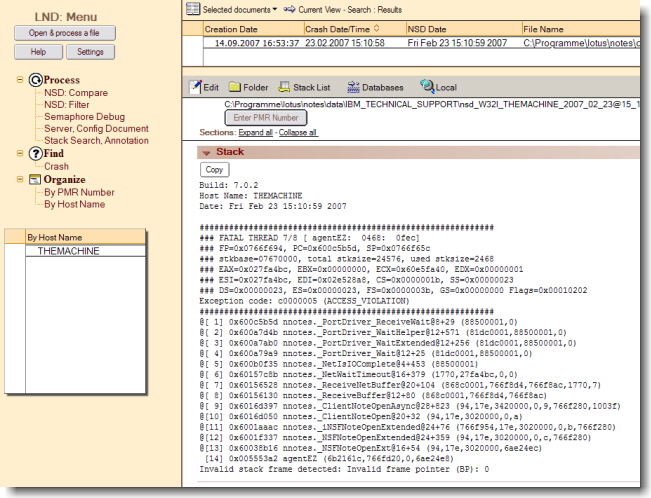Click the Copy button

point(214,169)
